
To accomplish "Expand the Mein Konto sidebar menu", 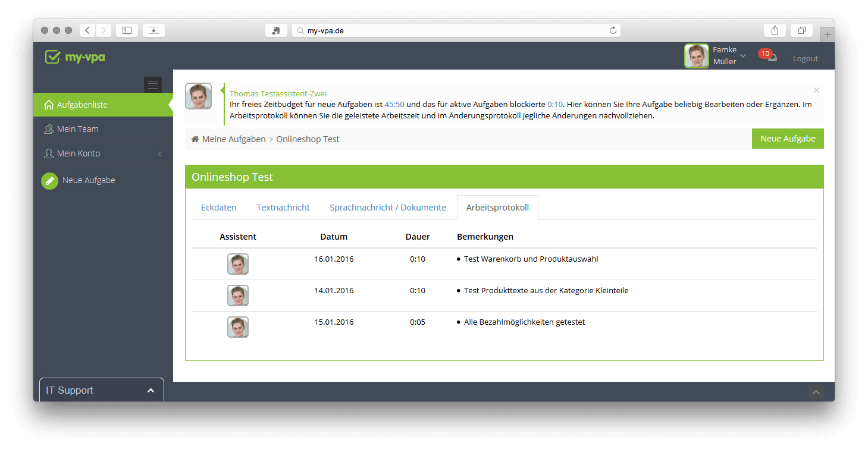I will (x=102, y=153).
